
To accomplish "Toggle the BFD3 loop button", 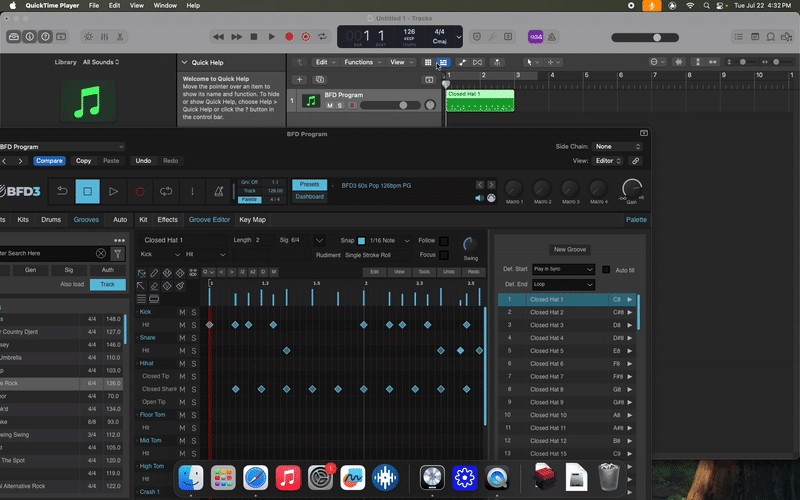I will click(166, 191).
